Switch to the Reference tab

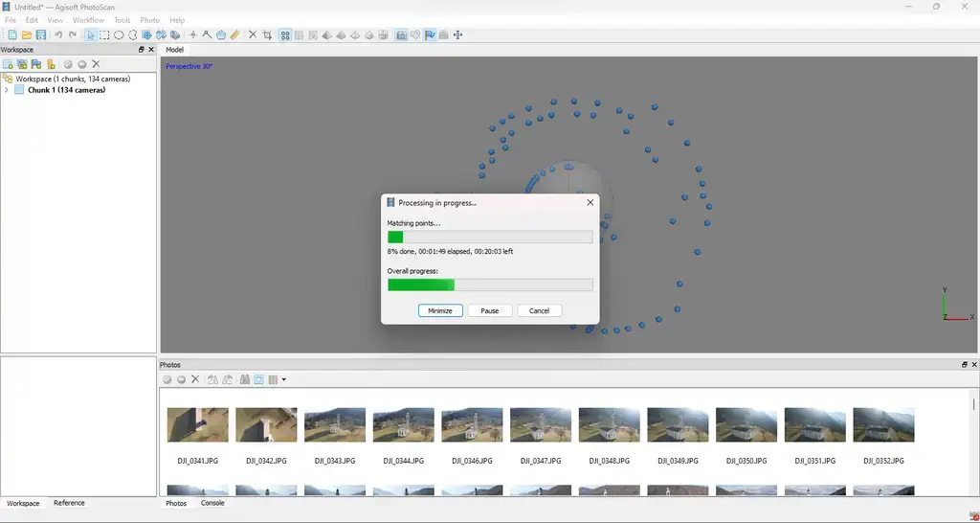(69, 503)
